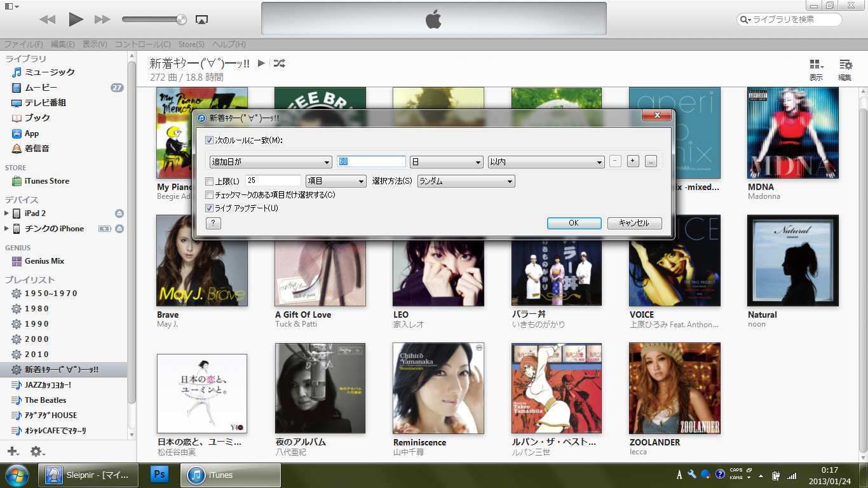Image resolution: width=868 pixels, height=488 pixels.
Task: Check チェックマークのある項目だけ選択する option
Action: pos(210,195)
